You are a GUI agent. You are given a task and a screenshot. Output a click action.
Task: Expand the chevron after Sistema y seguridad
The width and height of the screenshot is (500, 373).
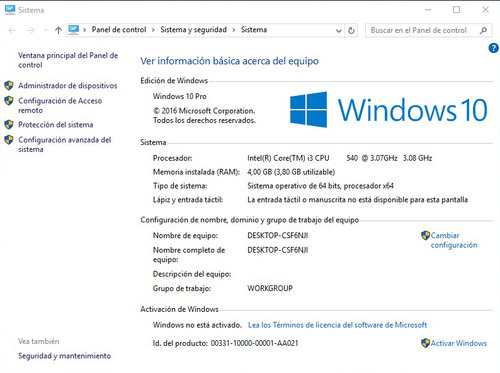click(234, 30)
